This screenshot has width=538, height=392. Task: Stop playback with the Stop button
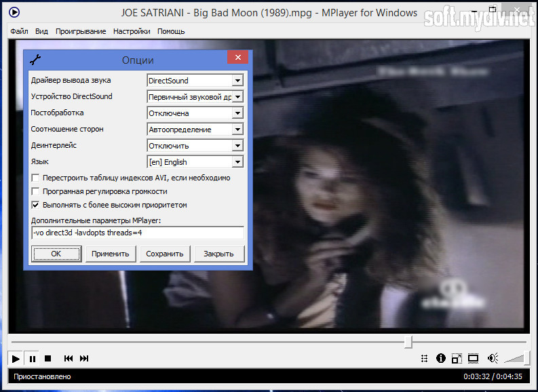[x=48, y=358]
